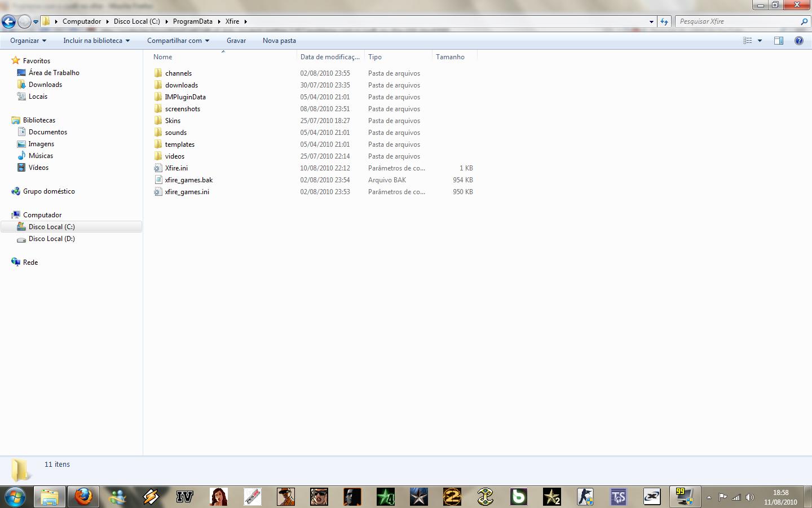Open Imagens library
Image resolution: width=812 pixels, height=508 pixels.
coord(41,144)
